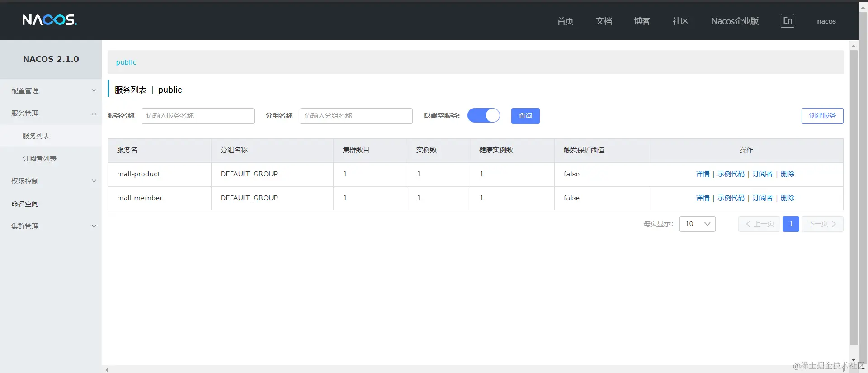This screenshot has width=868, height=373.
Task: Click the NACOS 2.1.0 version header
Action: pos(51,59)
